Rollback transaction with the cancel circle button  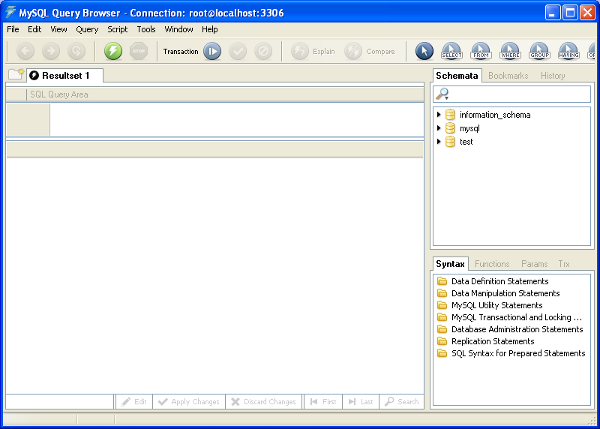click(x=263, y=51)
